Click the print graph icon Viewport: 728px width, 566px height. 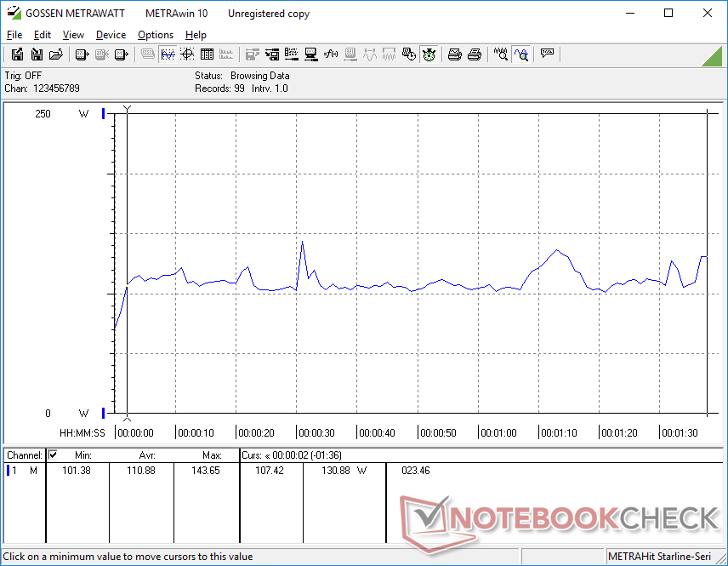coord(454,54)
